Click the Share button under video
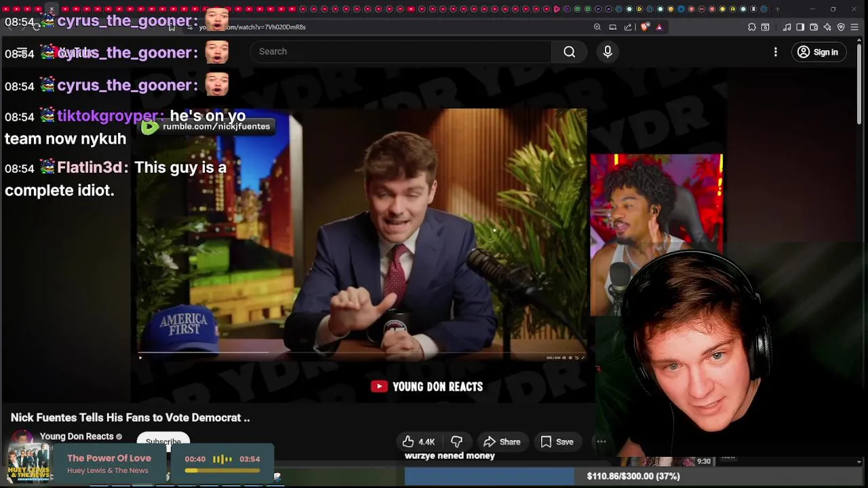Screen dimensions: 868x488 tap(502, 442)
